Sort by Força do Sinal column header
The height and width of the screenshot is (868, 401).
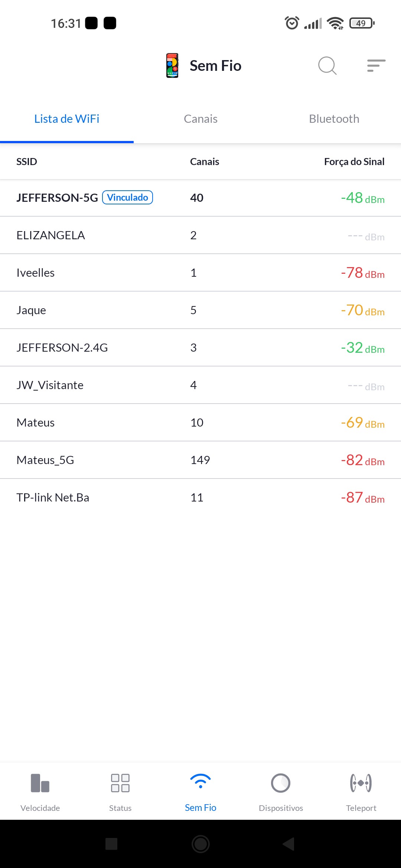click(354, 162)
